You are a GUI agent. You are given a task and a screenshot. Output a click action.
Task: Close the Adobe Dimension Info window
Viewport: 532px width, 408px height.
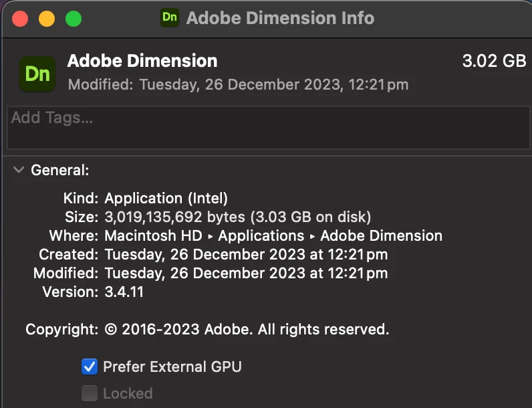pos(20,18)
